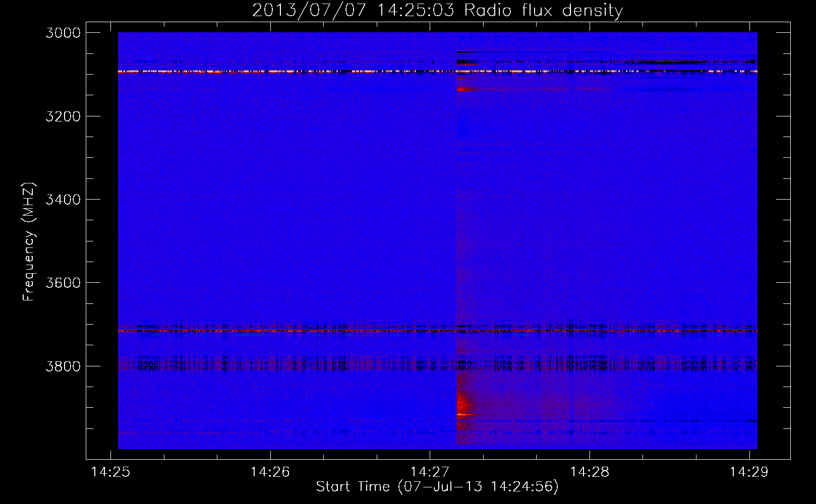
Task: Click the 14:27 time axis label
Action: point(430,472)
